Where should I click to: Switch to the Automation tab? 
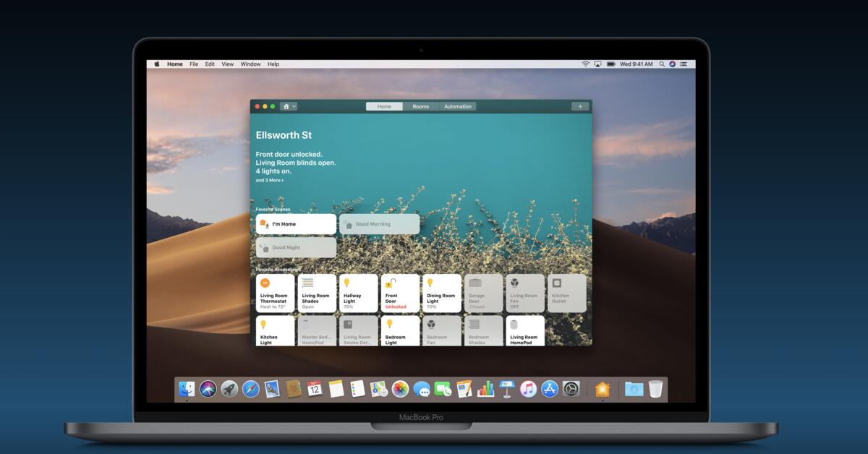tap(457, 106)
